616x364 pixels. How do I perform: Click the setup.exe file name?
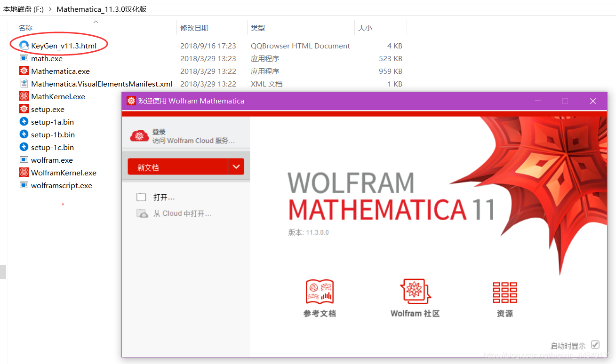[x=48, y=109]
